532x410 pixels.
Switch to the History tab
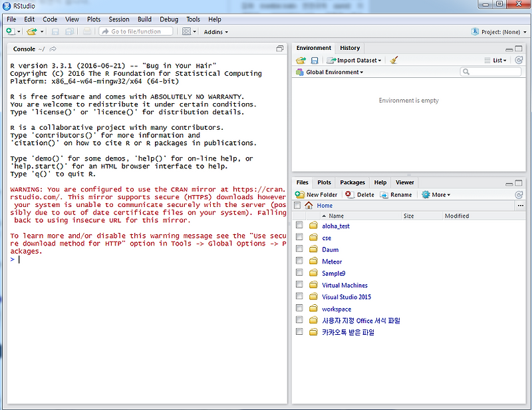[350, 48]
